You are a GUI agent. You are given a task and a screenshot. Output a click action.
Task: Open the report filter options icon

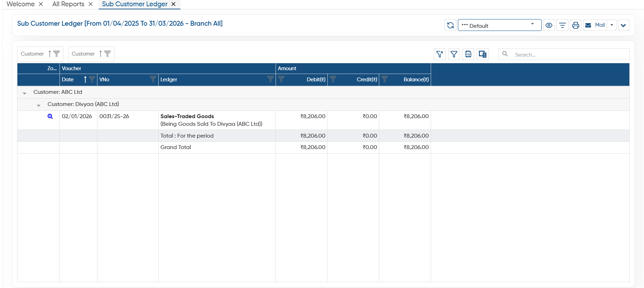pyautogui.click(x=562, y=25)
